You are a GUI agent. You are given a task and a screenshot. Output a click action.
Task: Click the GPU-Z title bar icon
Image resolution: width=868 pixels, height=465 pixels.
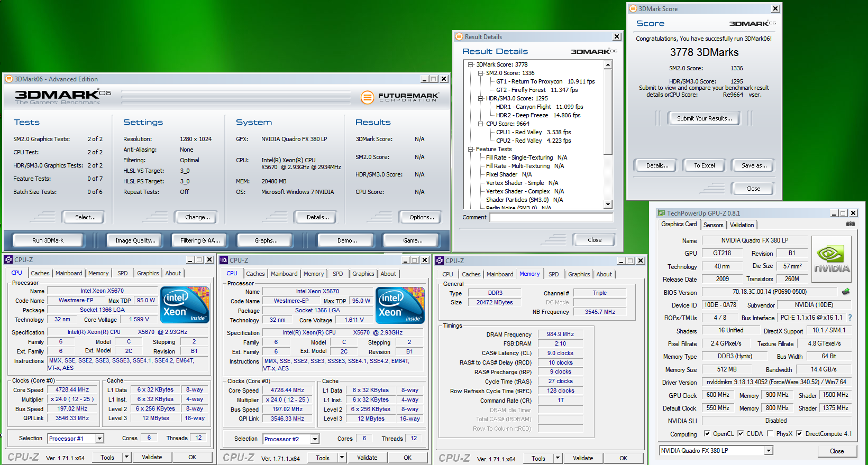pos(661,213)
